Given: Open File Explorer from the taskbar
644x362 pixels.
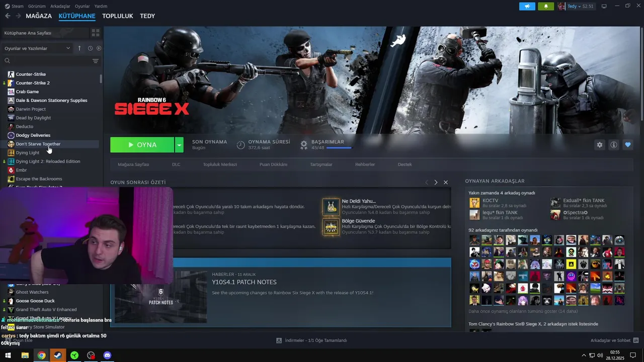Looking at the screenshot, I should tap(25, 355).
